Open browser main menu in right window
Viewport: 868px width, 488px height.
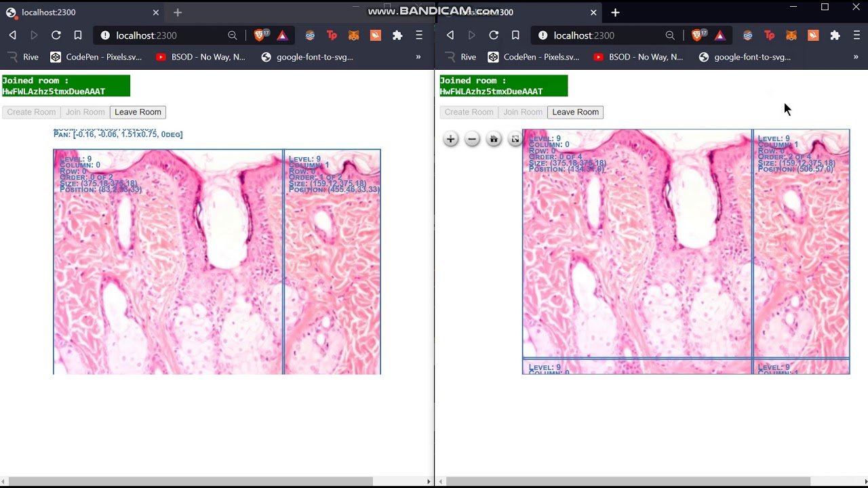pyautogui.click(x=856, y=35)
